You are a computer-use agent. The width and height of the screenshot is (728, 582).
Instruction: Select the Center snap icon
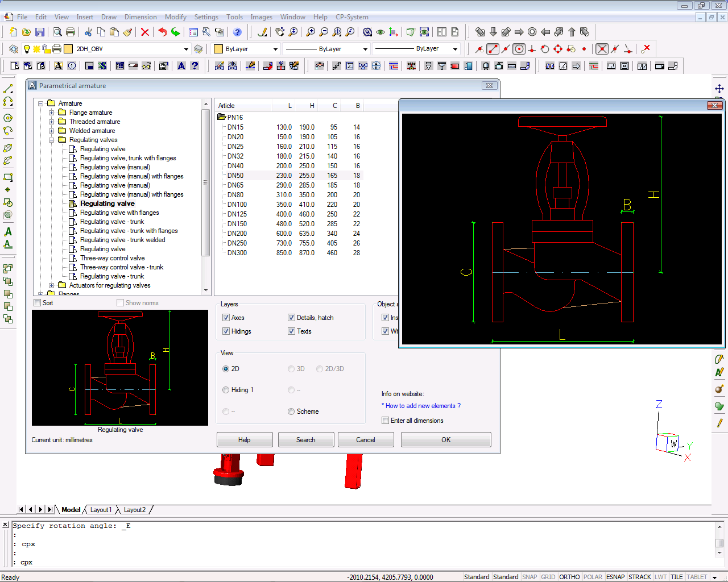(x=519, y=49)
